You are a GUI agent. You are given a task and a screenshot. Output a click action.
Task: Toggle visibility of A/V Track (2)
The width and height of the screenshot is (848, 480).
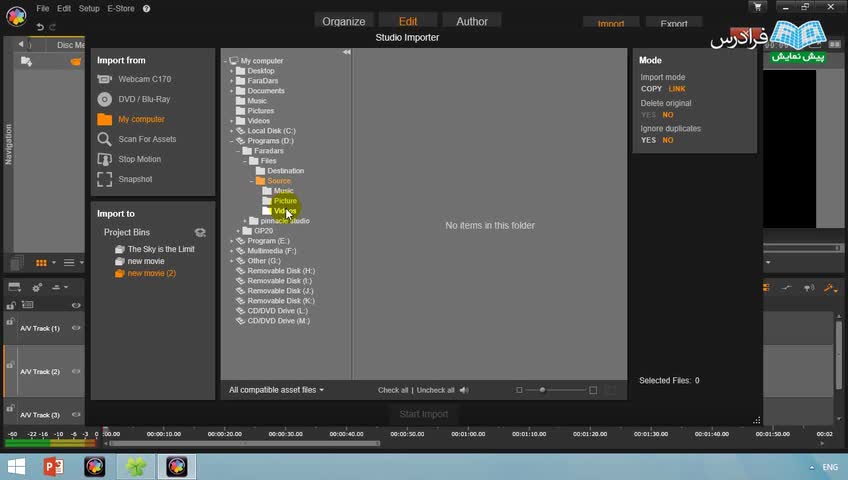coord(76,371)
